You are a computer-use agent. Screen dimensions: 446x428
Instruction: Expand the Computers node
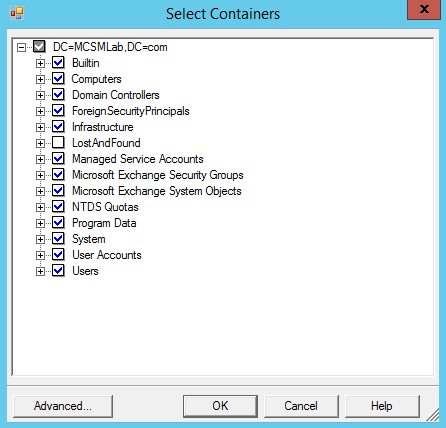point(40,79)
